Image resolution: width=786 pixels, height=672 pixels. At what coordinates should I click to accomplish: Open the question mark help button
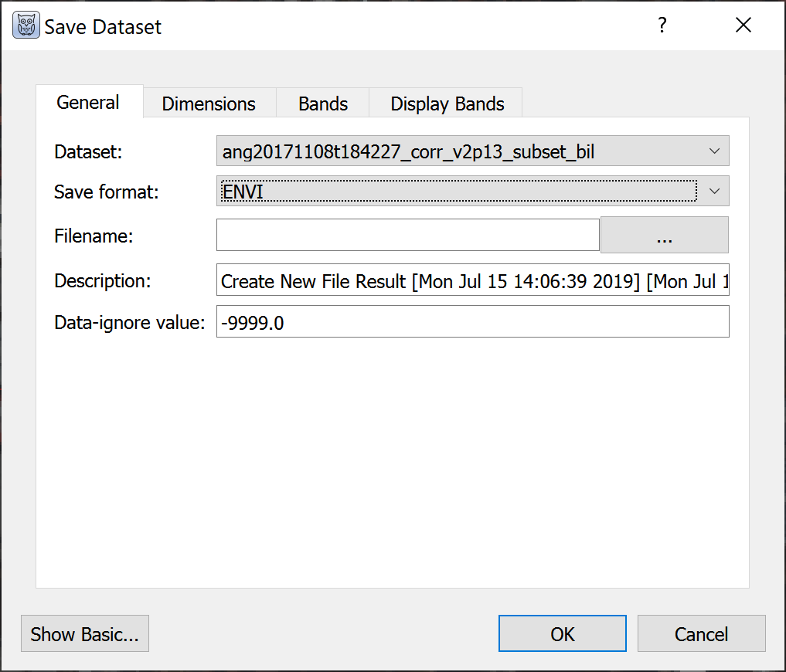662,25
